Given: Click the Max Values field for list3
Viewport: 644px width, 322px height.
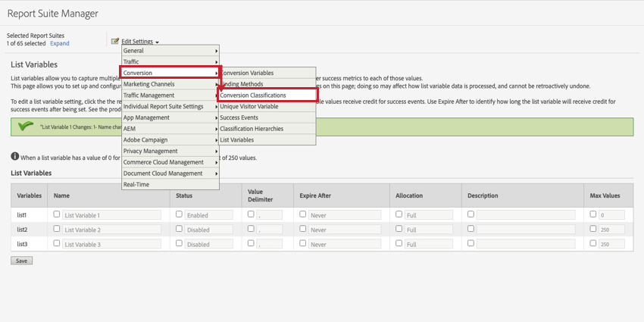Looking at the screenshot, I should pos(611,245).
